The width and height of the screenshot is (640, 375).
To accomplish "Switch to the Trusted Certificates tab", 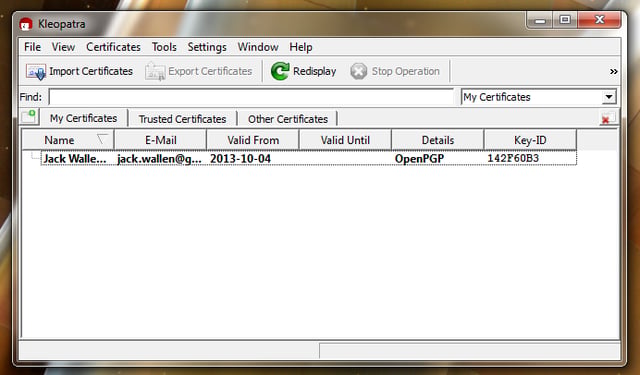I will pyautogui.click(x=182, y=119).
